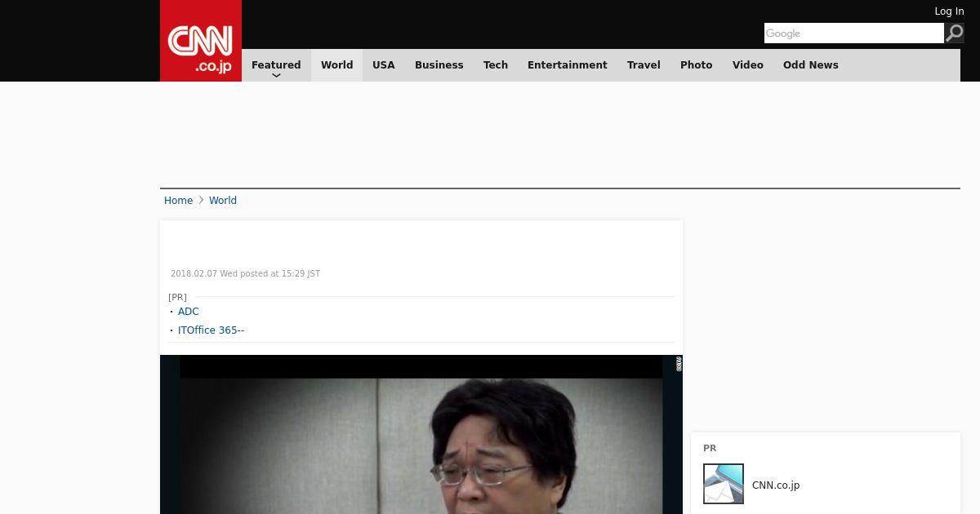Image resolution: width=980 pixels, height=514 pixels.
Task: Open the Business section
Action: click(439, 65)
